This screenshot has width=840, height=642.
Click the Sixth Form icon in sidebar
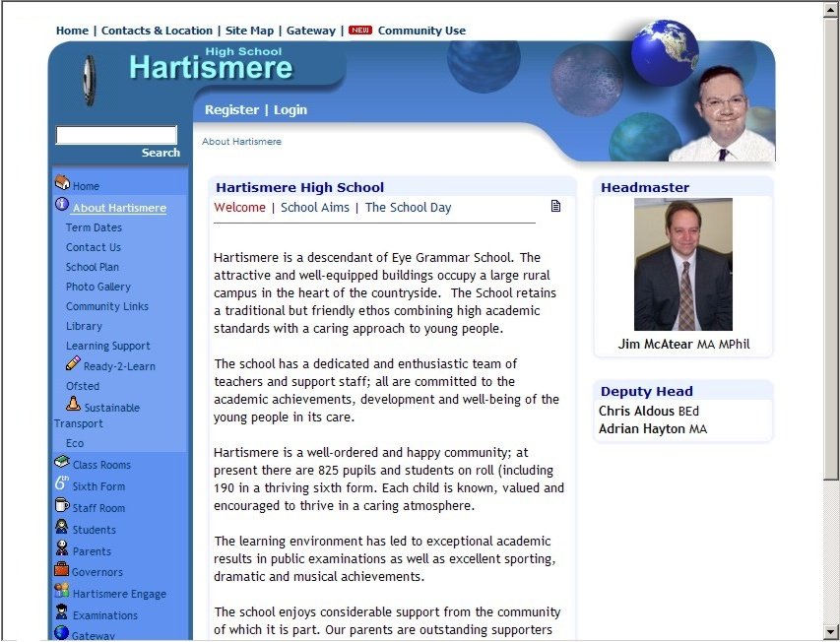62,484
